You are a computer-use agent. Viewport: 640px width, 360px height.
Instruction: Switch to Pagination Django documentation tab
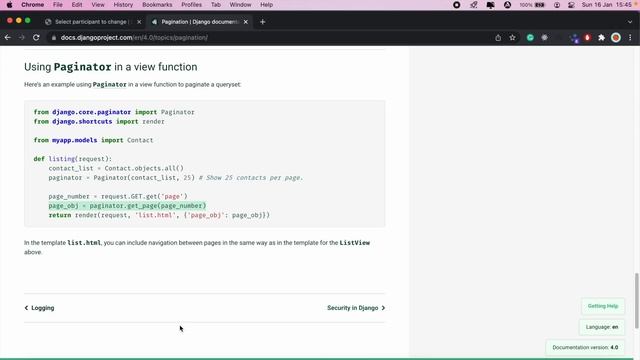click(199, 22)
